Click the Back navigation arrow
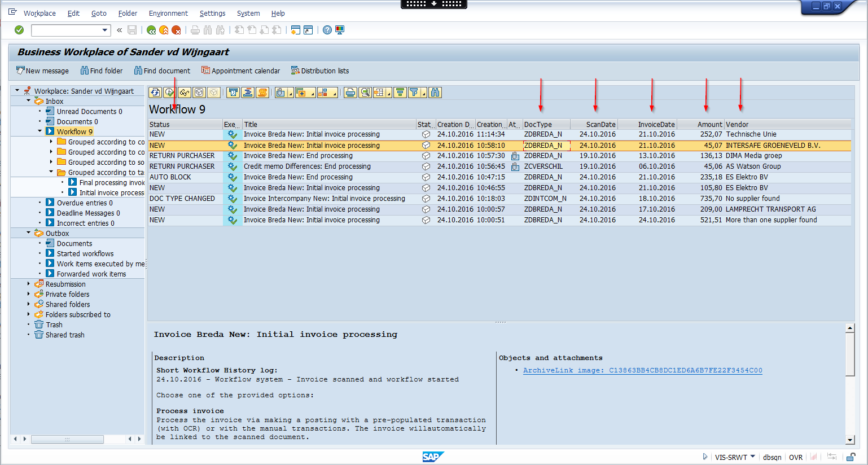The height and width of the screenshot is (465, 868). pos(151,30)
